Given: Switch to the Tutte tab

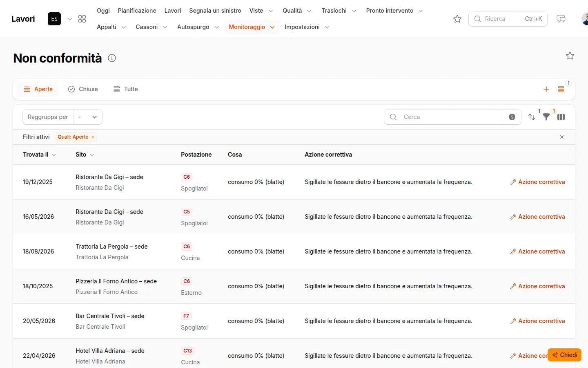Looking at the screenshot, I should (126, 89).
